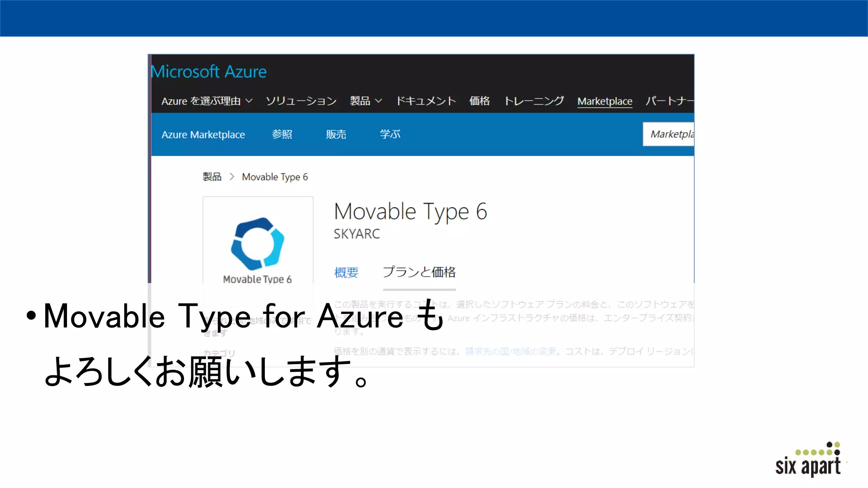
Task: Open the ソリューション menu item
Action: [x=301, y=101]
